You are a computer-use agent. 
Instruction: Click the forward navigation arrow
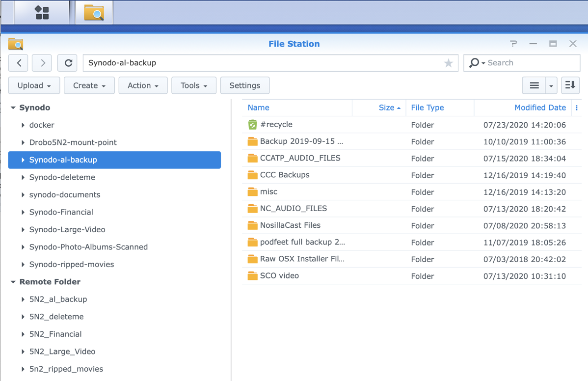pyautogui.click(x=42, y=63)
